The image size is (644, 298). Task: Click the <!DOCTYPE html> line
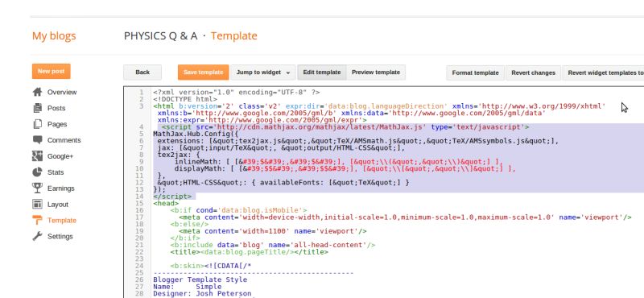pos(185,99)
